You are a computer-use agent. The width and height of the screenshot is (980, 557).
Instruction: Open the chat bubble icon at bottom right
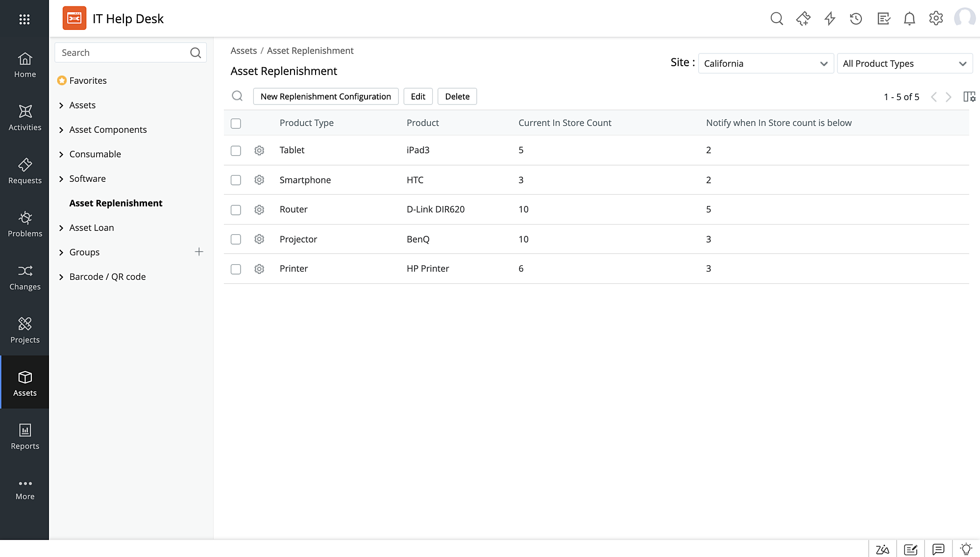(938, 549)
